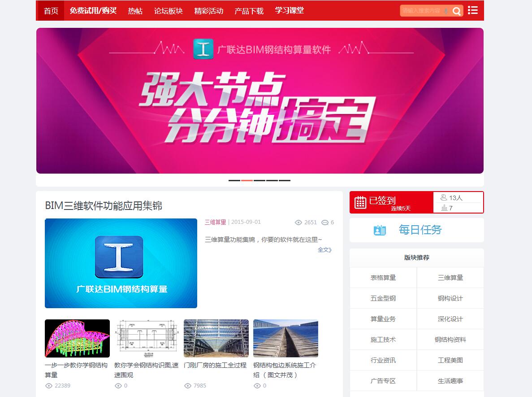Click the 三维算量功能集锦 summary text
Image resolution: width=532 pixels, height=397 pixels.
click(263, 240)
